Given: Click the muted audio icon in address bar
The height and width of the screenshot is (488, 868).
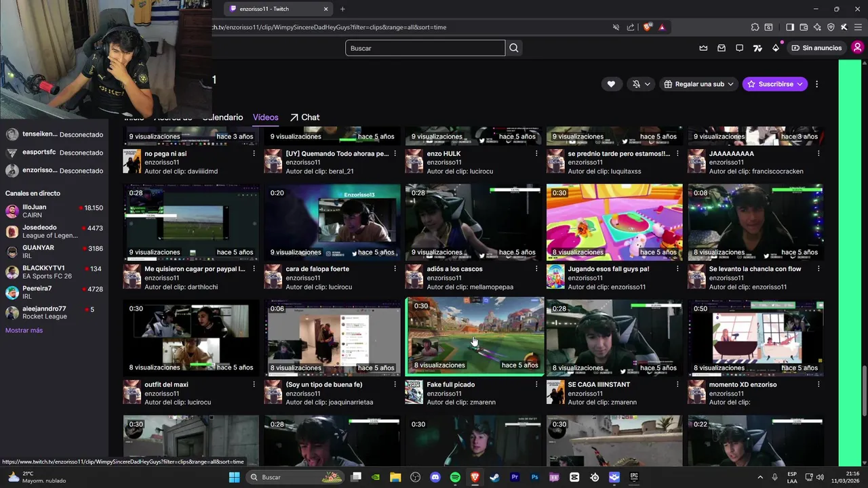Looking at the screenshot, I should (616, 27).
